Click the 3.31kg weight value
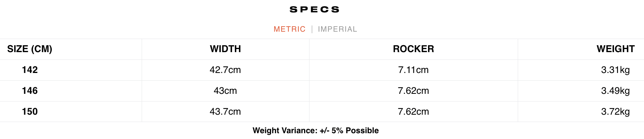Viewport: 644px width, 139px height. click(x=616, y=70)
